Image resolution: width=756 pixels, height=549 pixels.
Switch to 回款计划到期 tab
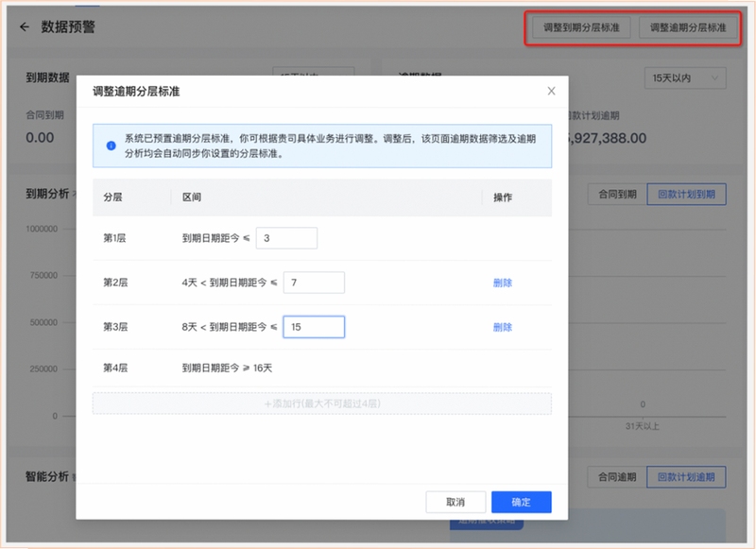[x=687, y=195]
